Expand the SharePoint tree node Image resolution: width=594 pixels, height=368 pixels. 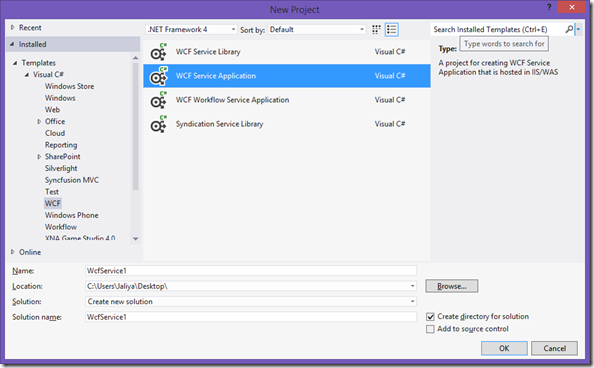[39, 157]
